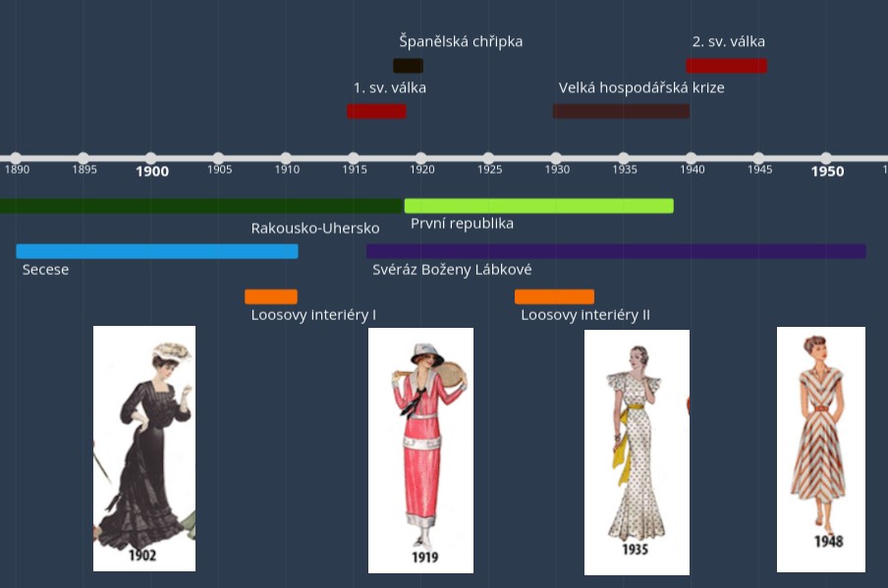Click the bold 1900 year label

[x=152, y=172]
